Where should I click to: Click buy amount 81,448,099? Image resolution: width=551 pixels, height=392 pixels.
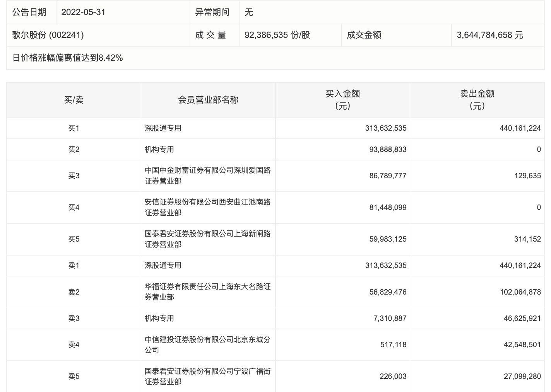pyautogui.click(x=388, y=207)
